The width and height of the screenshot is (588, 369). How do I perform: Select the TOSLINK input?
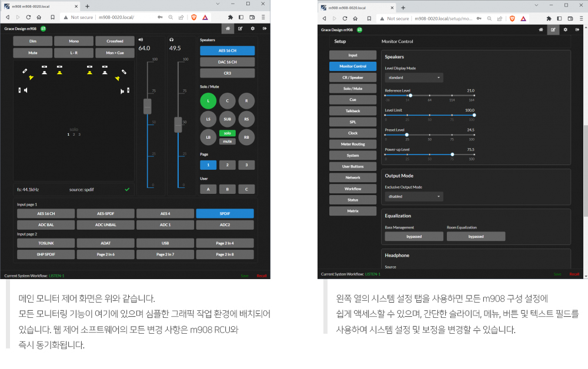pyautogui.click(x=46, y=243)
